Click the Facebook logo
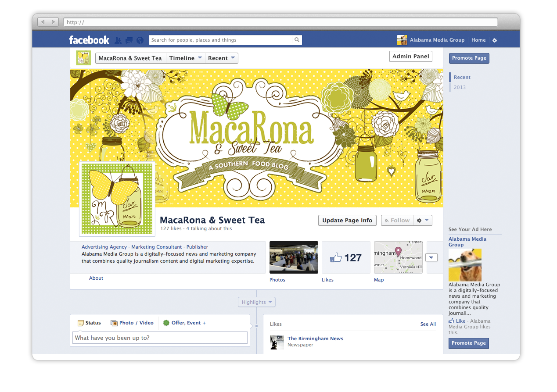The image size is (557, 392). click(89, 40)
